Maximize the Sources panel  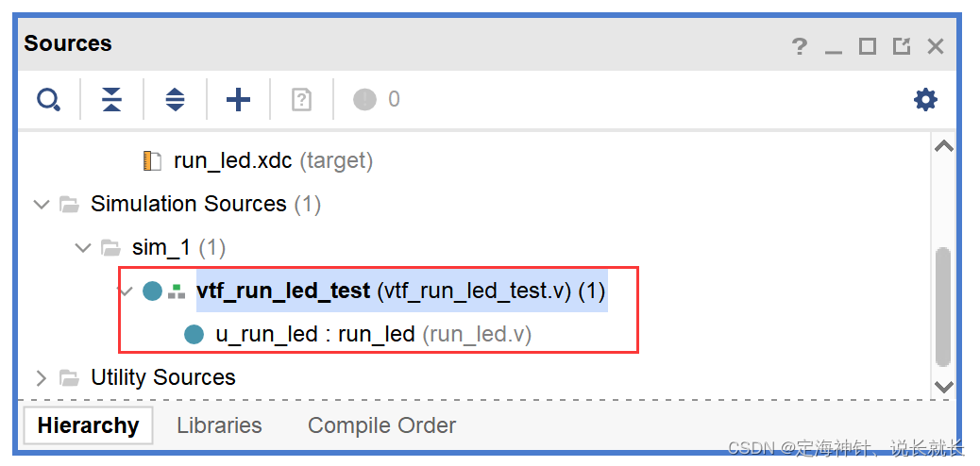pos(868,46)
